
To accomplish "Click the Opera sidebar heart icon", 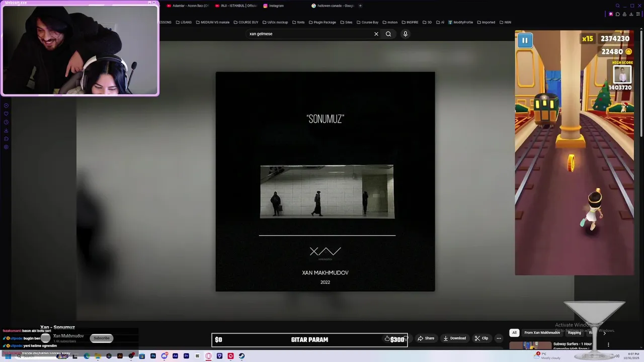I will [6, 114].
